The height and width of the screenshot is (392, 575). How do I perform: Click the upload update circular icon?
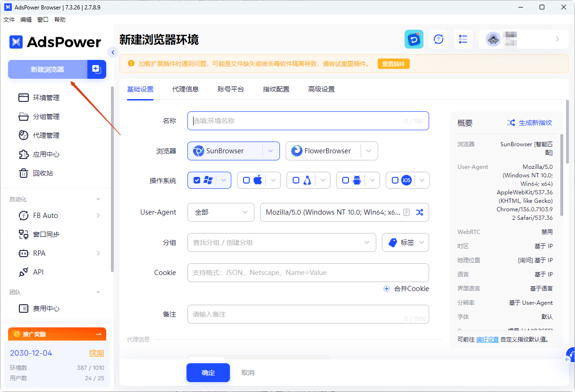point(439,39)
